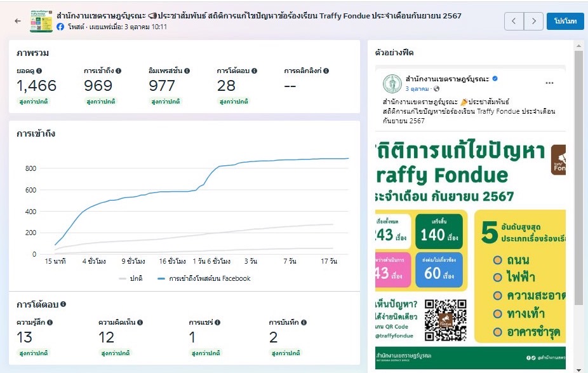588x373 pixels.
Task: Click the scrollbar down arrow at bottom right
Action: pyautogui.click(x=578, y=370)
